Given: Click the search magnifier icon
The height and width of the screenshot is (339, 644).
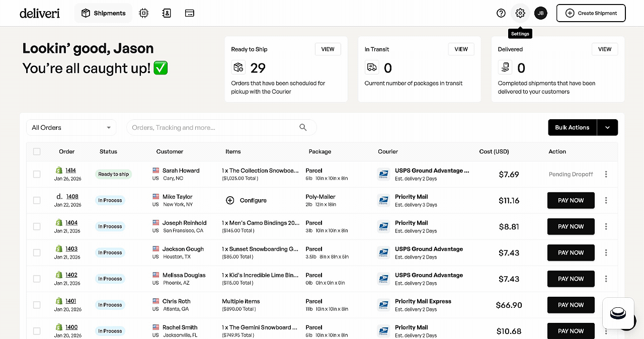Looking at the screenshot, I should click(303, 127).
